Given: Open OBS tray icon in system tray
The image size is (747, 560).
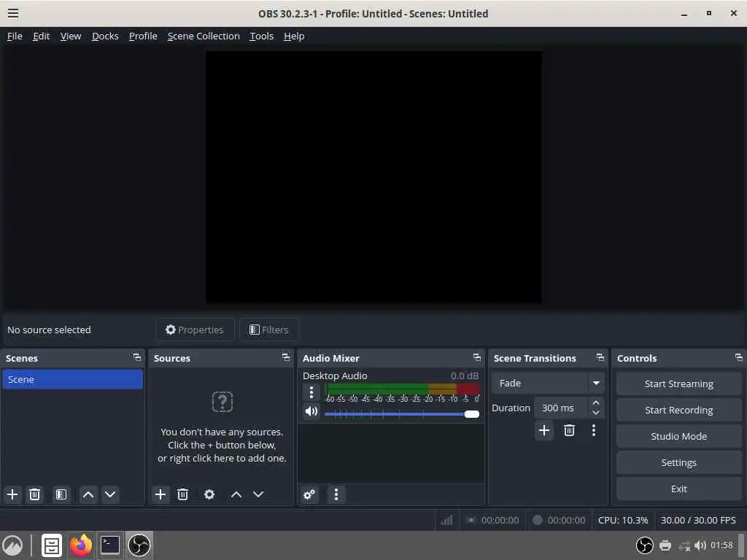Looking at the screenshot, I should pyautogui.click(x=644, y=545).
